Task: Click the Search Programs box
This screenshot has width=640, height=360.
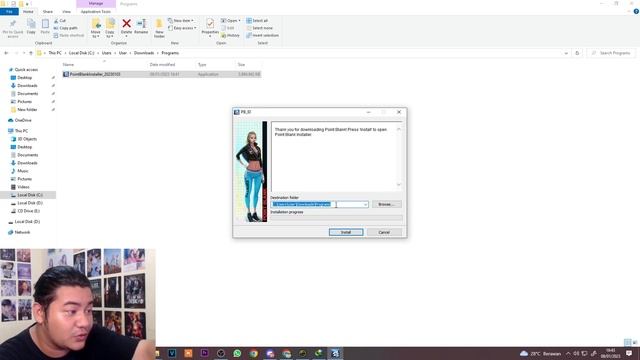Action: tap(611, 53)
